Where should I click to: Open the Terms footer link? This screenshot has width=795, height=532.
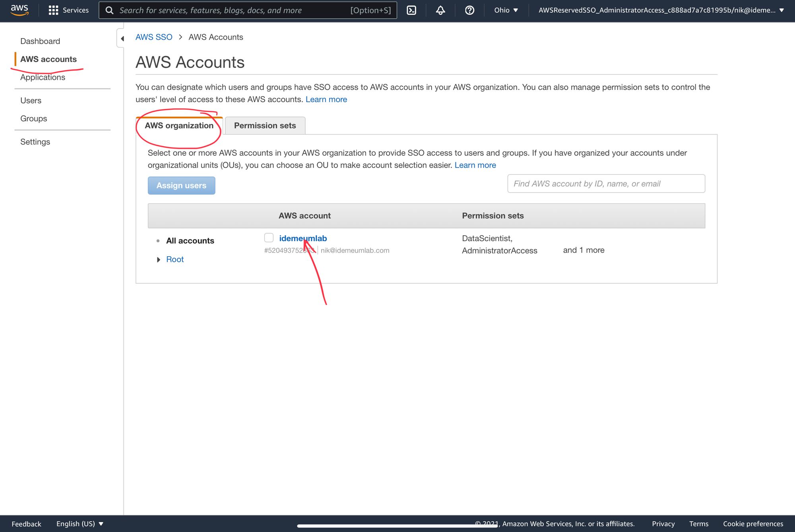coord(699,524)
